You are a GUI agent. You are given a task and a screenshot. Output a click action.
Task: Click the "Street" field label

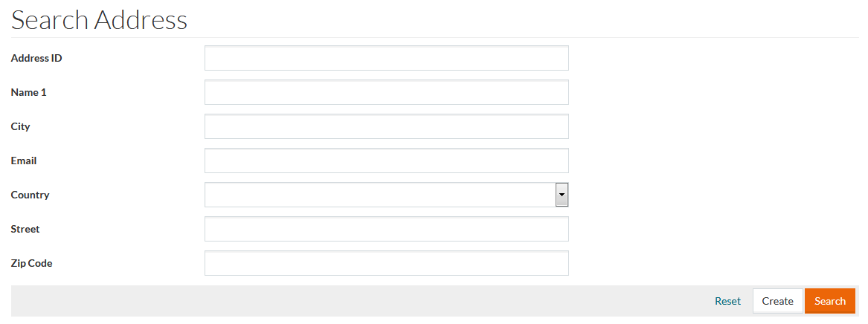point(25,229)
